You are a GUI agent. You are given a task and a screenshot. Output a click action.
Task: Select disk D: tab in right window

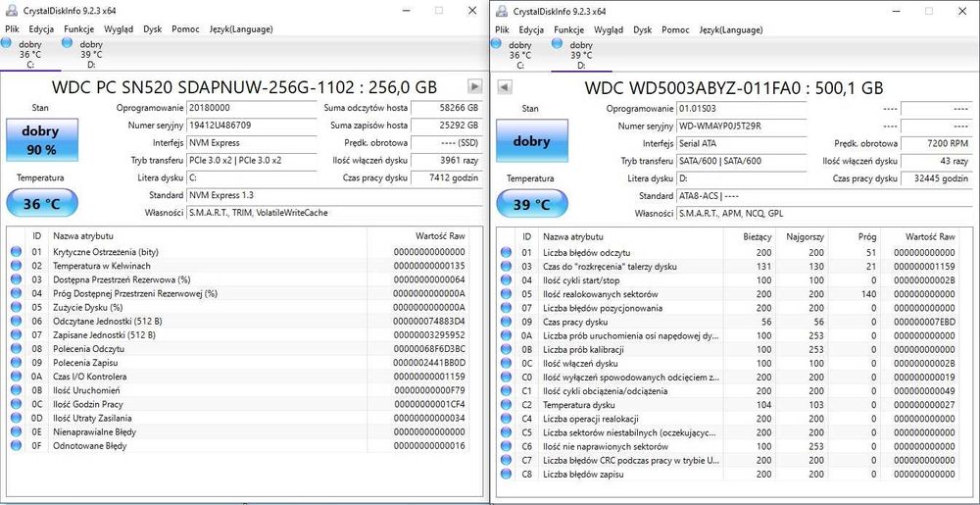pyautogui.click(x=581, y=54)
